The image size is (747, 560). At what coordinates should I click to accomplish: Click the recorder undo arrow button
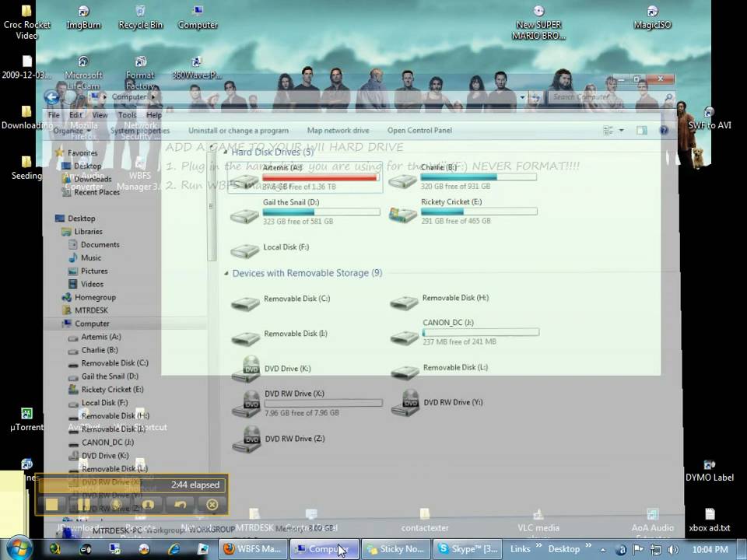click(180, 504)
